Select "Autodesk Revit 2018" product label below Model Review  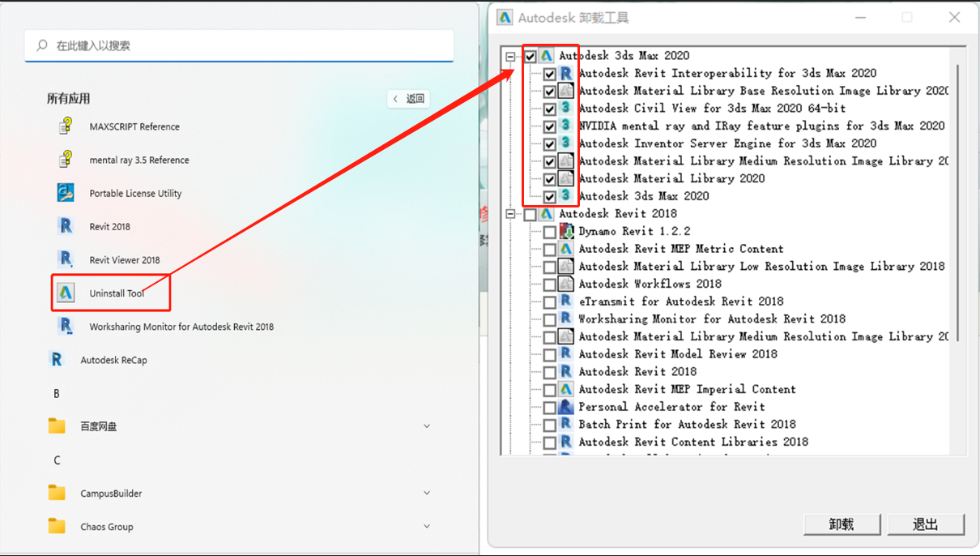(x=637, y=371)
